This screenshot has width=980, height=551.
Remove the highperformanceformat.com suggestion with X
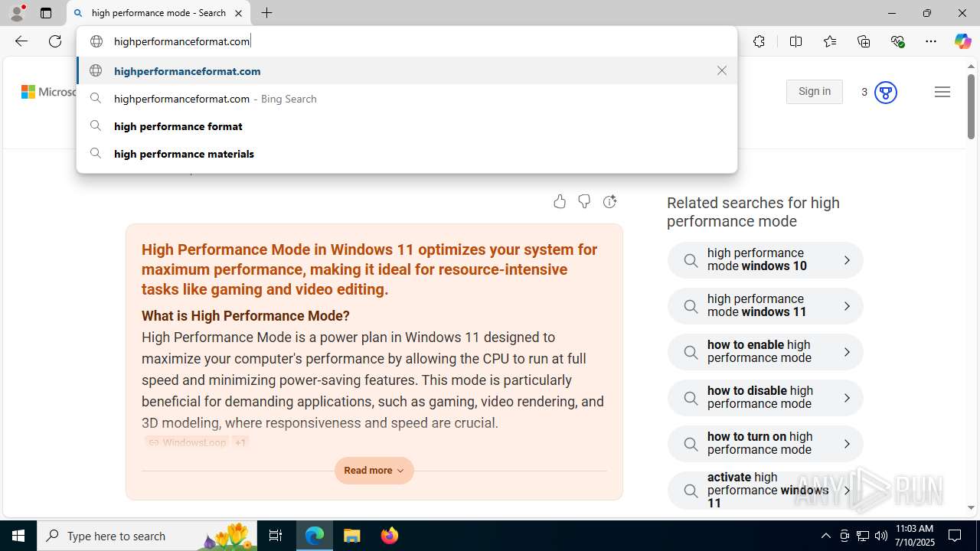[x=722, y=70]
